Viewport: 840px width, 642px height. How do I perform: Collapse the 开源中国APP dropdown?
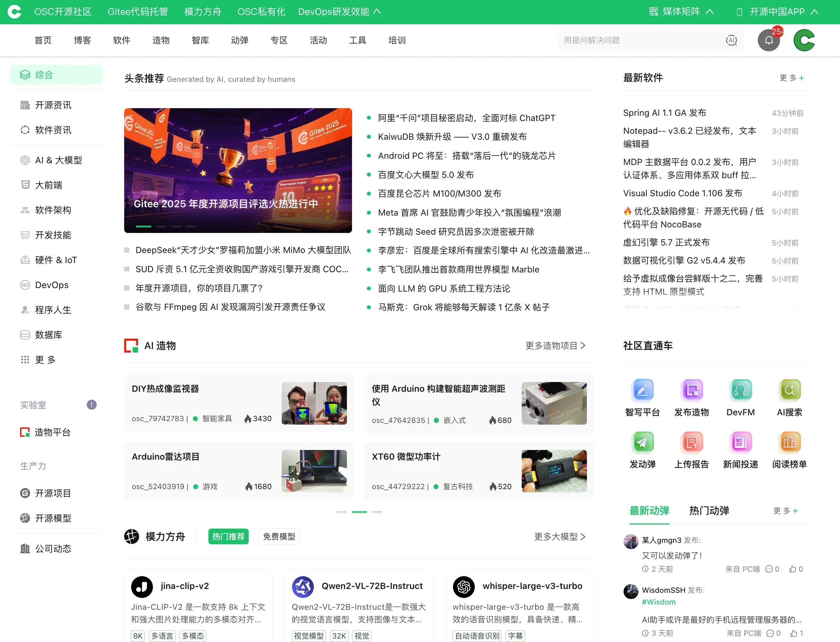click(776, 11)
